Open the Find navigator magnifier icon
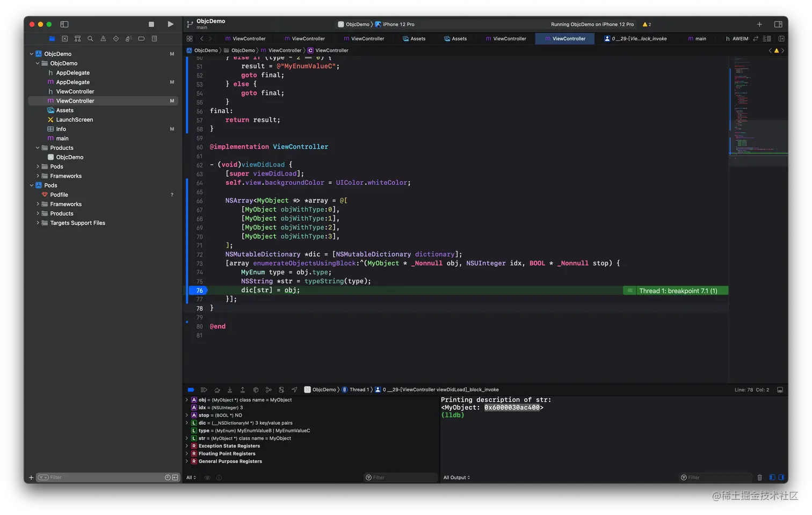 coord(90,39)
